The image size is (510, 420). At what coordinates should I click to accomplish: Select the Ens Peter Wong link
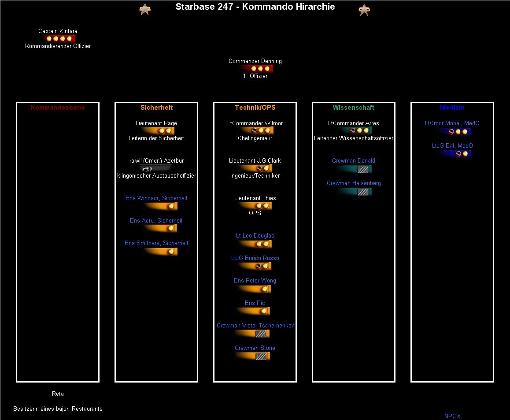point(255,281)
